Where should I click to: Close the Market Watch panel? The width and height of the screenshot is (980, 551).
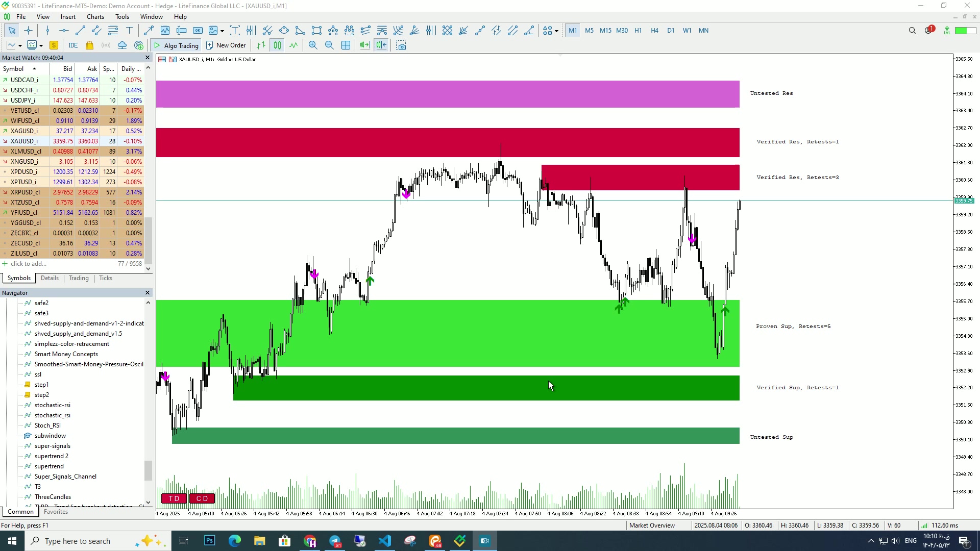148,58
